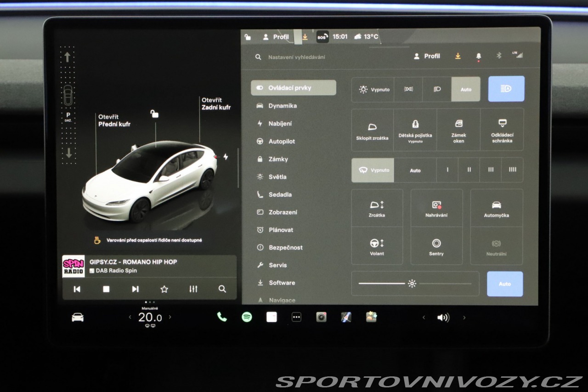The height and width of the screenshot is (392, 588).
Task: Open the Nabíjení settings section
Action: (x=280, y=124)
